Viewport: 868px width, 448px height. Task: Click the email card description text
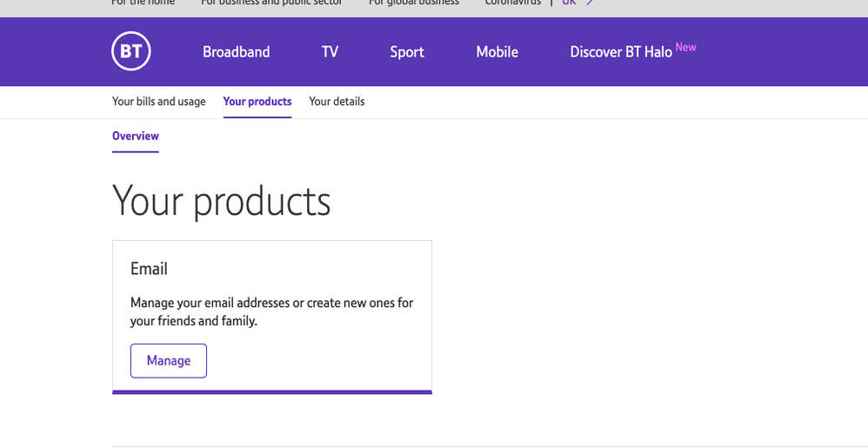(x=271, y=311)
